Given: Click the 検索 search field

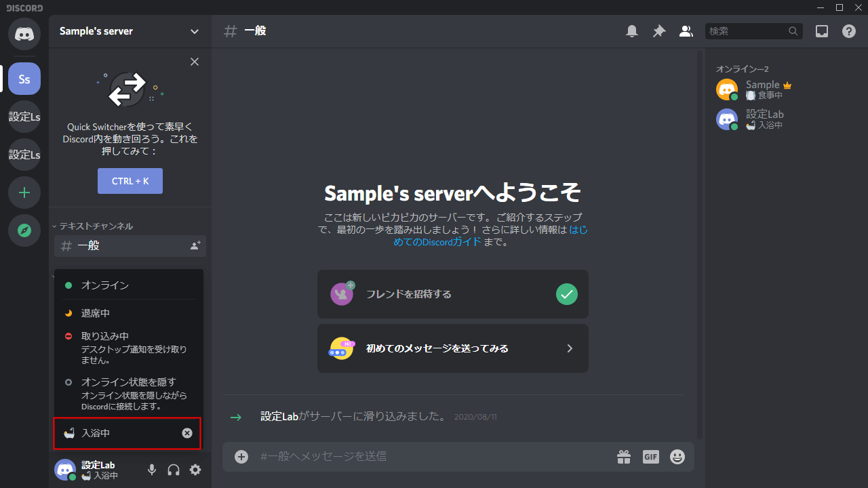Looking at the screenshot, I should tap(754, 31).
